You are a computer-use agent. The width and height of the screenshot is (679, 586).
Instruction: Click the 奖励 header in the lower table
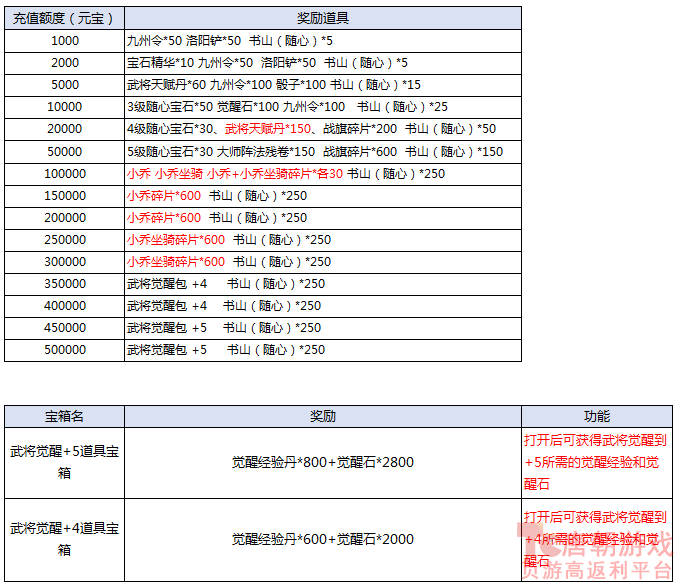[x=323, y=417]
